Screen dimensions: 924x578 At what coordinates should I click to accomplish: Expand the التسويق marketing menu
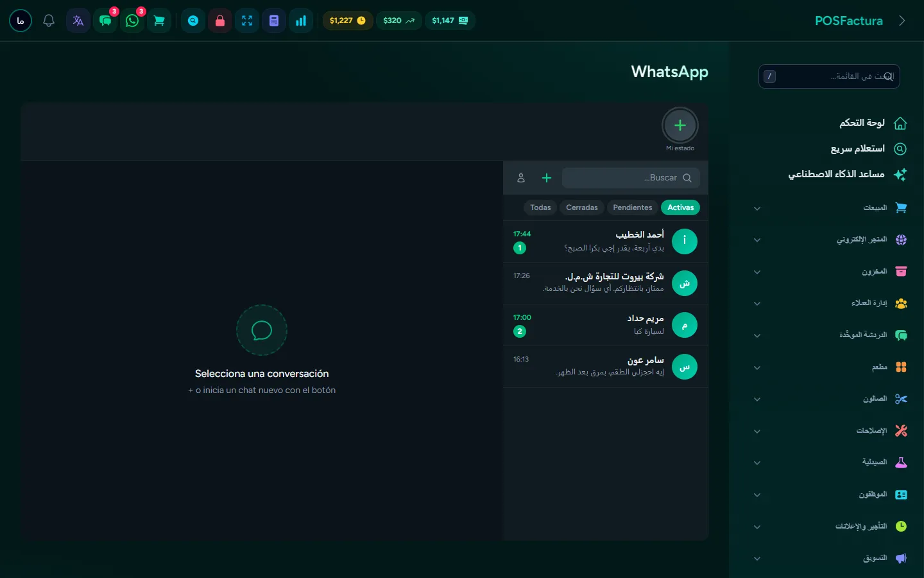pyautogui.click(x=829, y=558)
